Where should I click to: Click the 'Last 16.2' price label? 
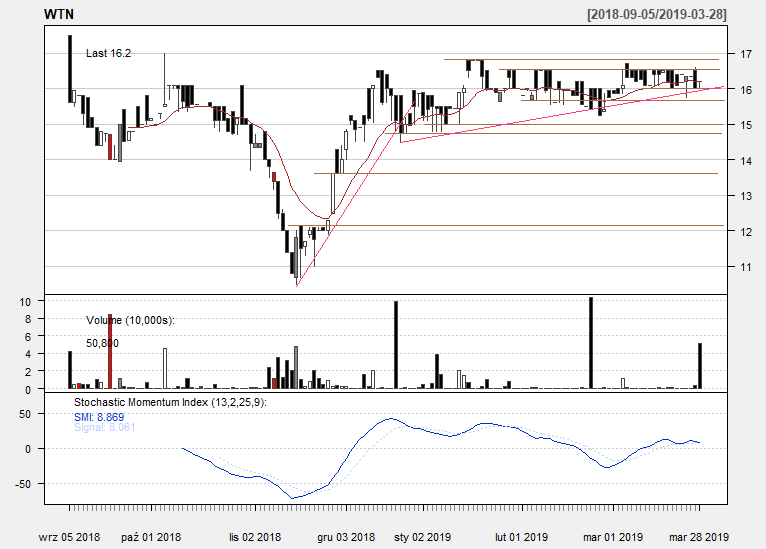point(108,53)
